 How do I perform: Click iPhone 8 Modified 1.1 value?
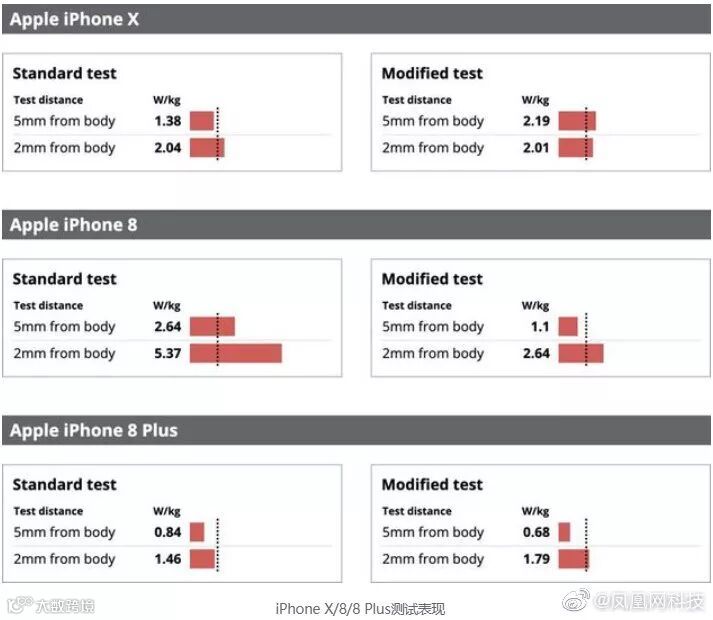(x=539, y=327)
